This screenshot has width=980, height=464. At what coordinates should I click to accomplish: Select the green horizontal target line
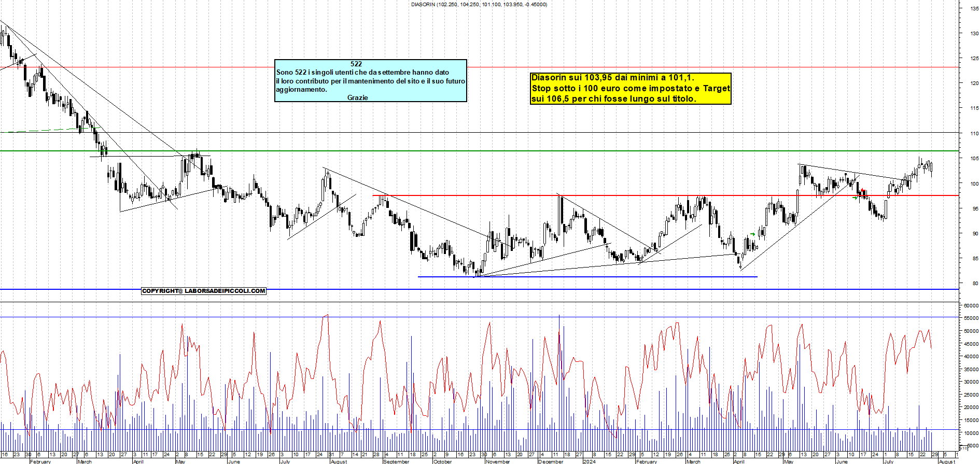click(479, 151)
